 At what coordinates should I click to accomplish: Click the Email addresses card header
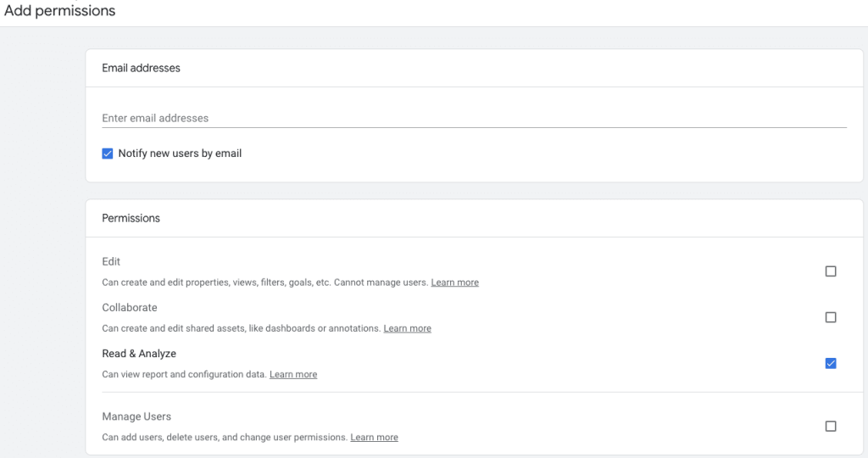pos(142,68)
